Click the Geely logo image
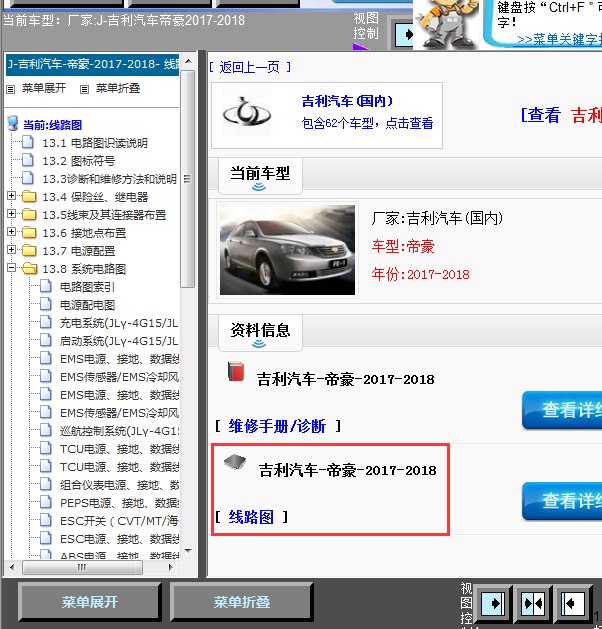 click(247, 114)
